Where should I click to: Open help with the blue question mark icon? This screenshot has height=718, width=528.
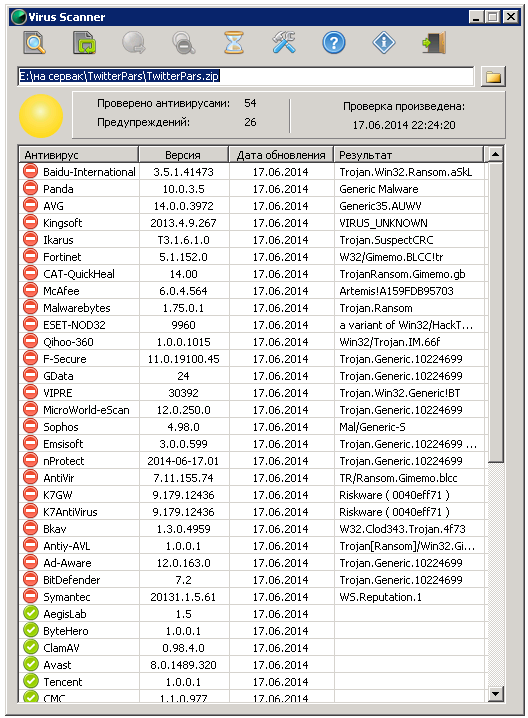point(334,43)
